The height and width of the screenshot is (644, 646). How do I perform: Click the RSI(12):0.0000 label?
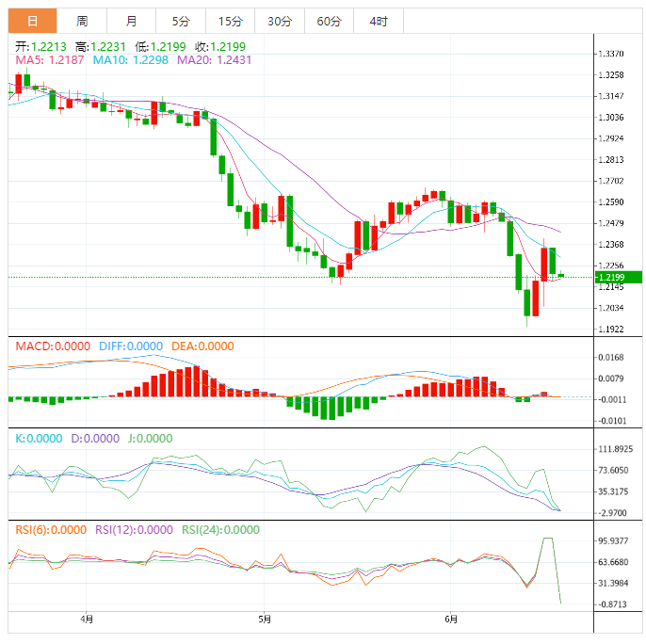pos(134,530)
